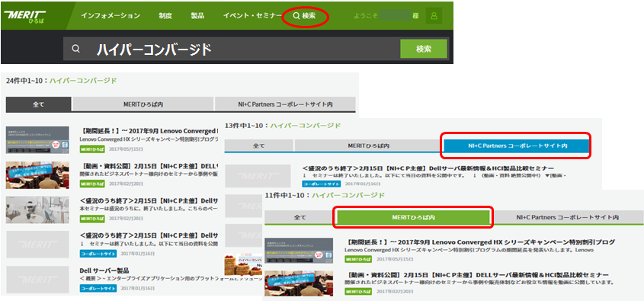Select MERITひろば内 tab in 13件 results
Image resolution: width=644 pixels, height=304 pixels.
click(x=368, y=146)
